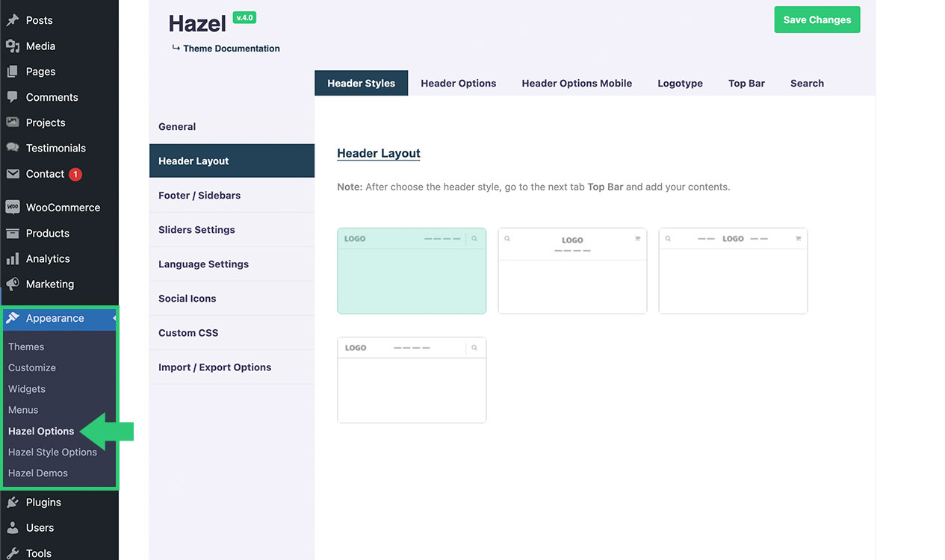
Task: Click the Analytics bar chart icon
Action: 13,259
